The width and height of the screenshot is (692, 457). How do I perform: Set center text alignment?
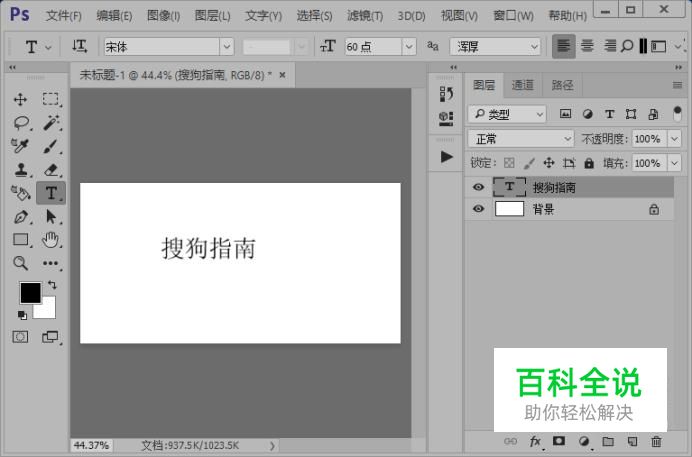[x=587, y=46]
